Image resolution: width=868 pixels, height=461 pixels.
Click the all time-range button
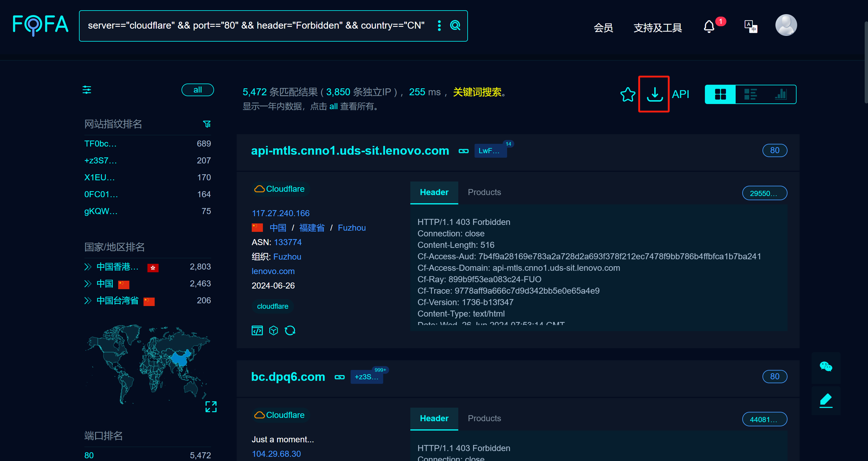coord(197,90)
